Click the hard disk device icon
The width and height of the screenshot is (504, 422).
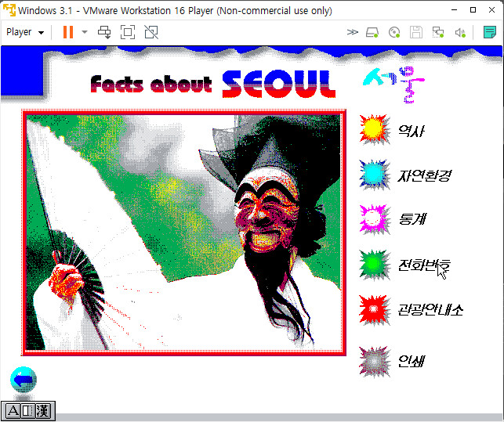[x=372, y=32]
